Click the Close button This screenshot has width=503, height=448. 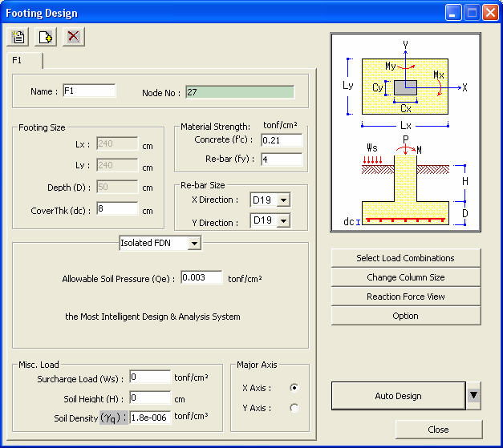439,430
